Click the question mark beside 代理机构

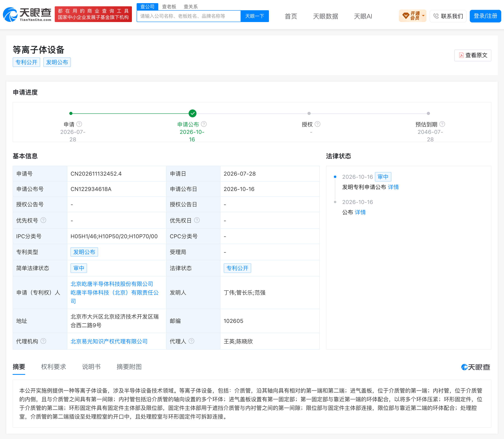tap(43, 341)
